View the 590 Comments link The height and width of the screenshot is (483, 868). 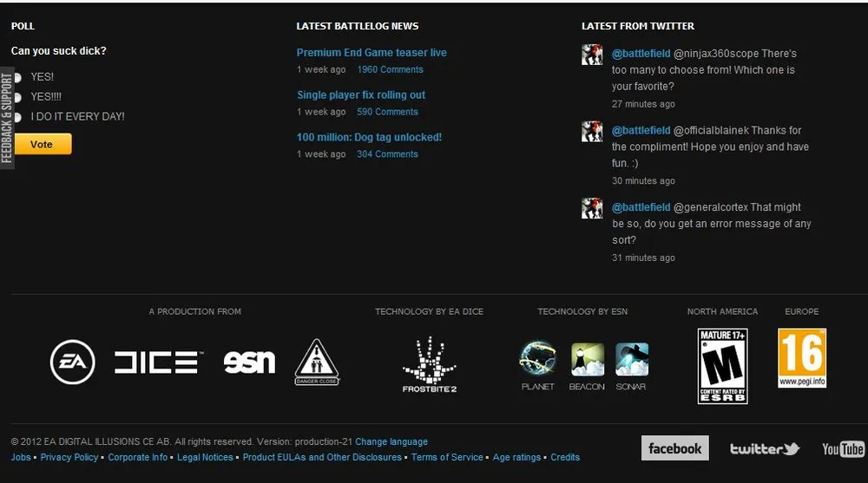pos(387,112)
